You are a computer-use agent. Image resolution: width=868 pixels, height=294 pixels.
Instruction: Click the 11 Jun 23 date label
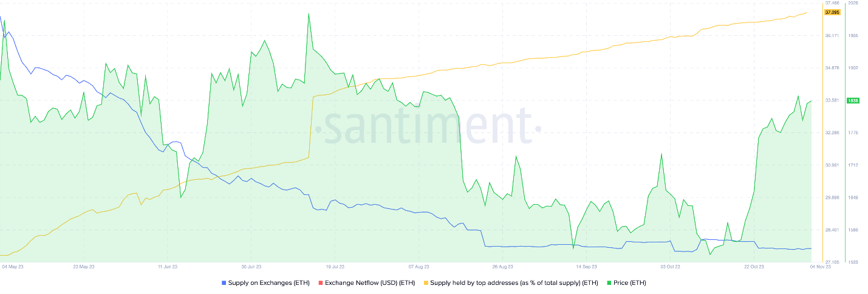click(x=167, y=266)
